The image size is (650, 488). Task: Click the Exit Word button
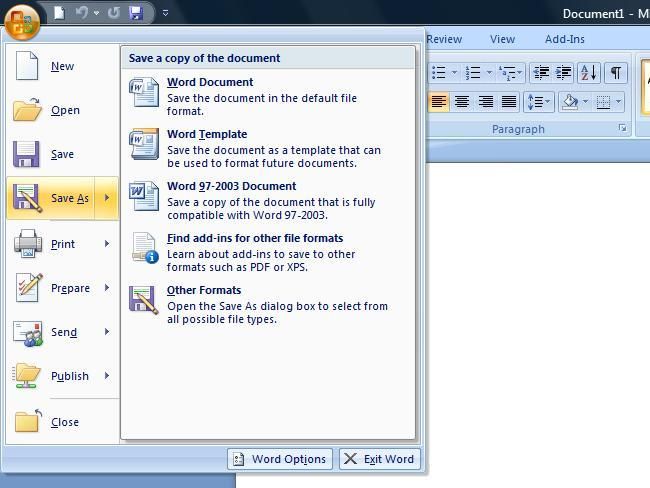coord(380,459)
